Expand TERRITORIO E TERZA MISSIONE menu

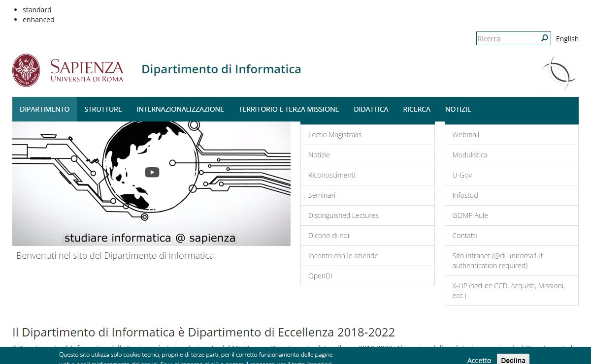point(289,109)
